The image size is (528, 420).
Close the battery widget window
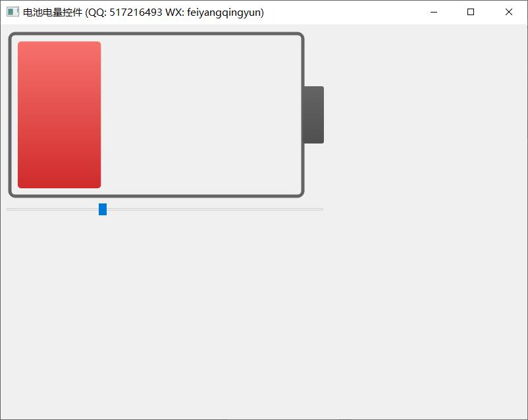pyautogui.click(x=509, y=12)
